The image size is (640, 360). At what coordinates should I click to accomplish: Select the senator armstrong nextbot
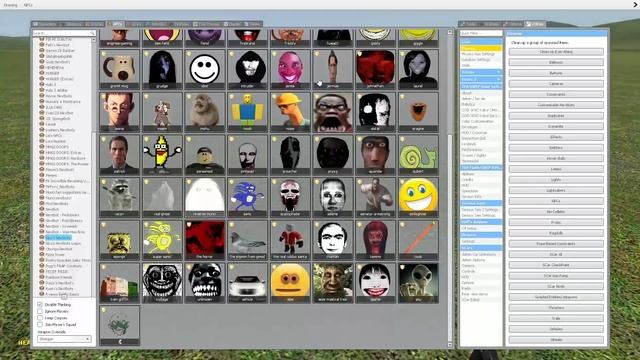coord(375,197)
